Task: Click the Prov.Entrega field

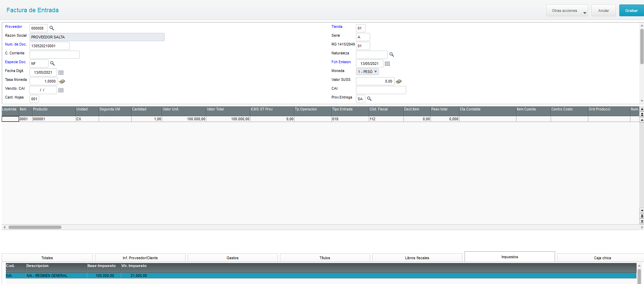Action: click(361, 99)
